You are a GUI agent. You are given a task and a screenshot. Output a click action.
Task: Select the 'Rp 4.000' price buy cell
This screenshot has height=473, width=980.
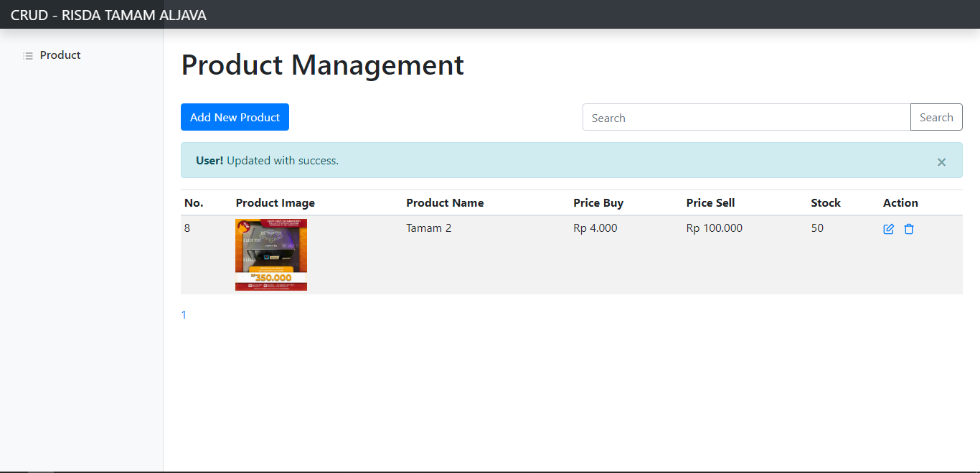(595, 228)
